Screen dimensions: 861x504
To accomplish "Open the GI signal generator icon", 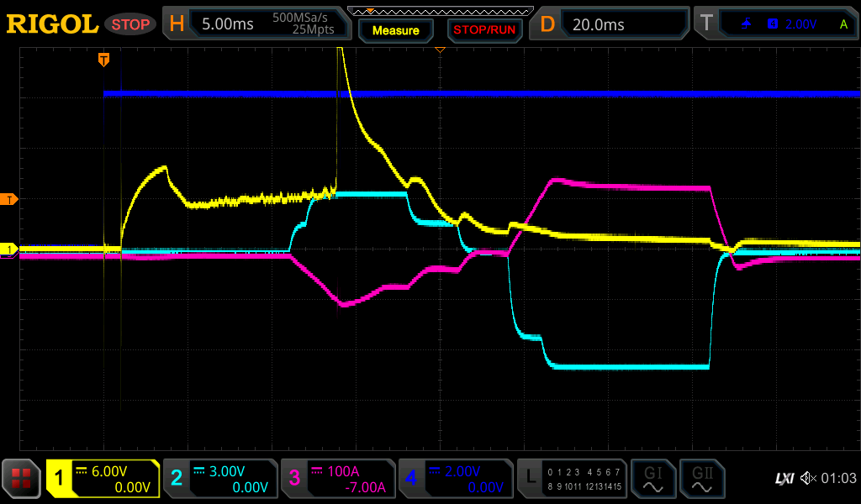I will point(652,479).
